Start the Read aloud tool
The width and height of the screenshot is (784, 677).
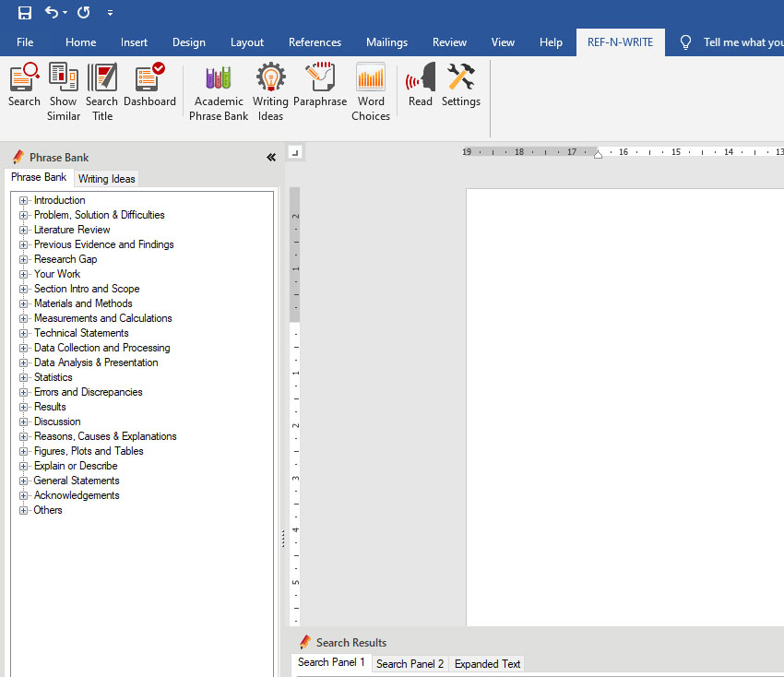(x=421, y=85)
